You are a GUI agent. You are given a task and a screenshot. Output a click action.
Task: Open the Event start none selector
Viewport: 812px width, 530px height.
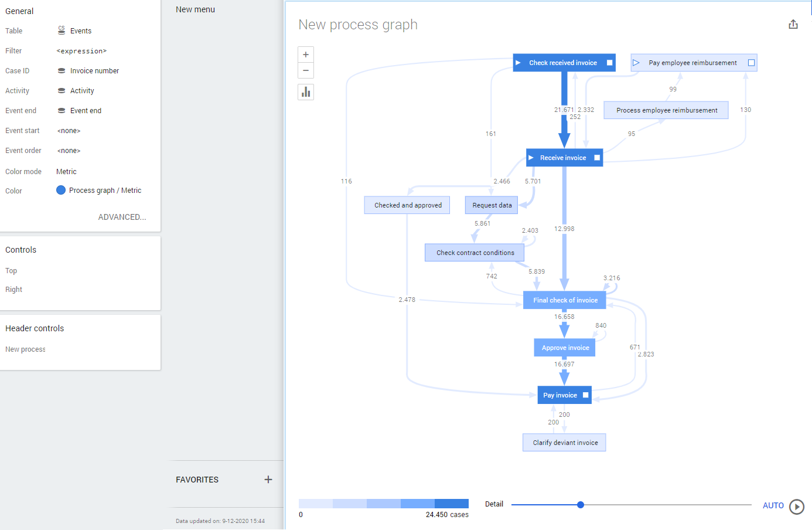click(x=69, y=131)
